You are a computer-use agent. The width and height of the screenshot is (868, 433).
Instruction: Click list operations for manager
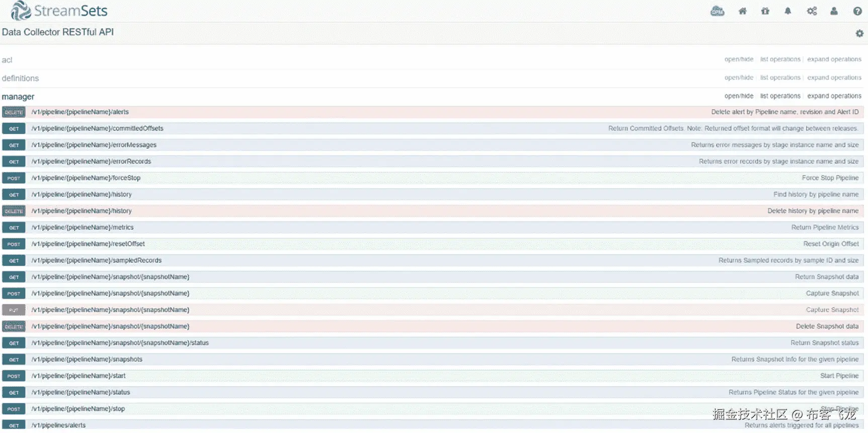pyautogui.click(x=780, y=96)
